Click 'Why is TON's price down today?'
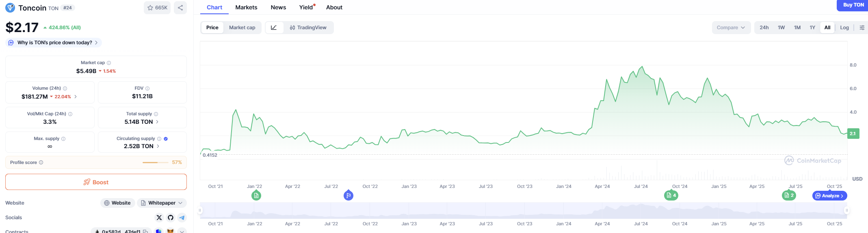This screenshot has width=868, height=233. coord(54,43)
